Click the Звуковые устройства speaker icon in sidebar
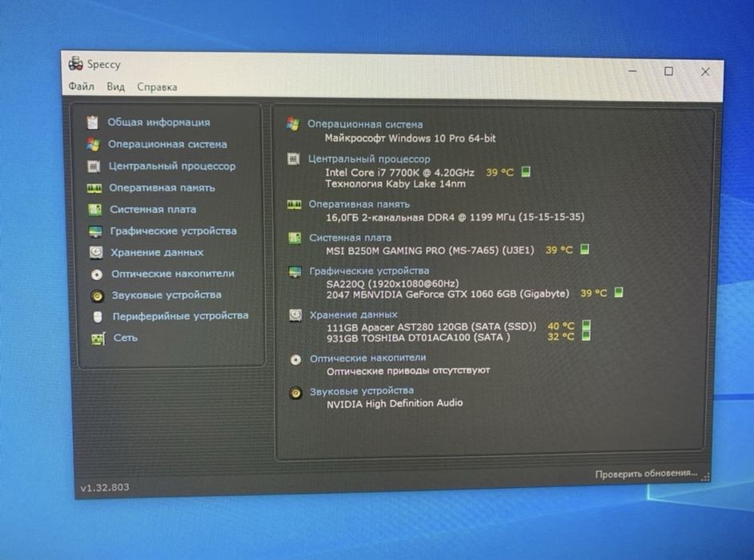This screenshot has height=560, width=754. click(x=97, y=296)
